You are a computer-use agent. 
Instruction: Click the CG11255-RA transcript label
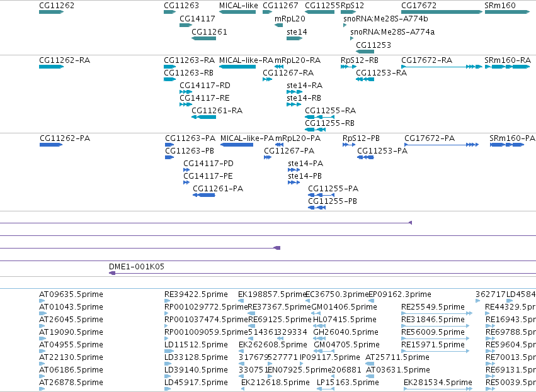pos(331,111)
